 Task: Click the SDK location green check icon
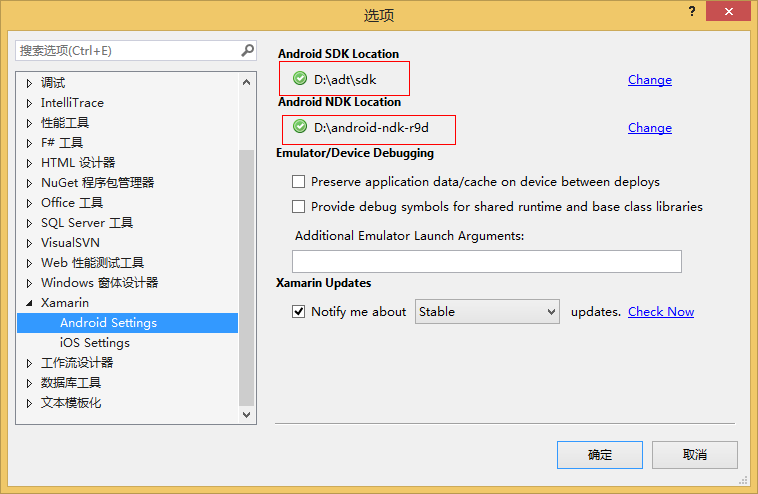[x=300, y=78]
